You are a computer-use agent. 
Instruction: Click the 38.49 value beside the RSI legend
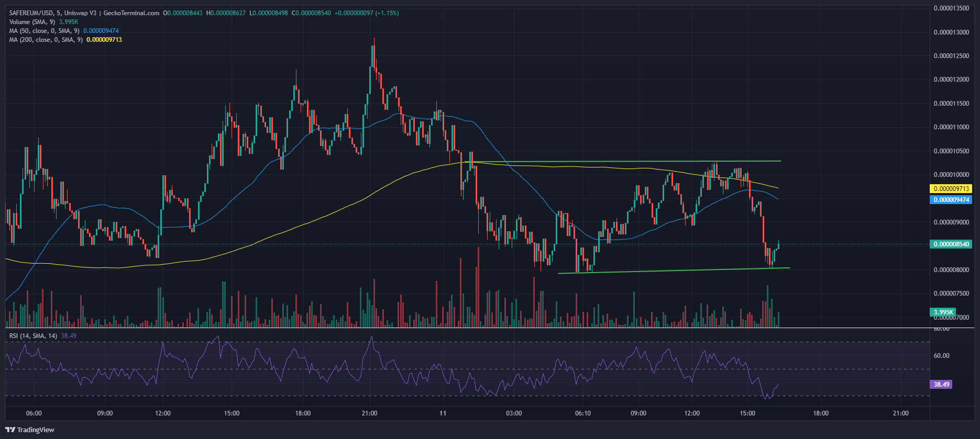tap(69, 335)
